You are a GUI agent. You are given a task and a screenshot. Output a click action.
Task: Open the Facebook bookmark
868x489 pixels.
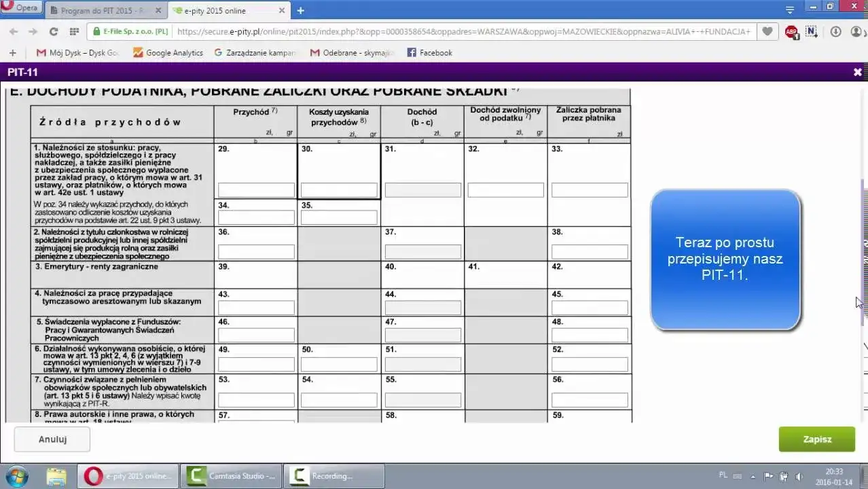coord(429,52)
